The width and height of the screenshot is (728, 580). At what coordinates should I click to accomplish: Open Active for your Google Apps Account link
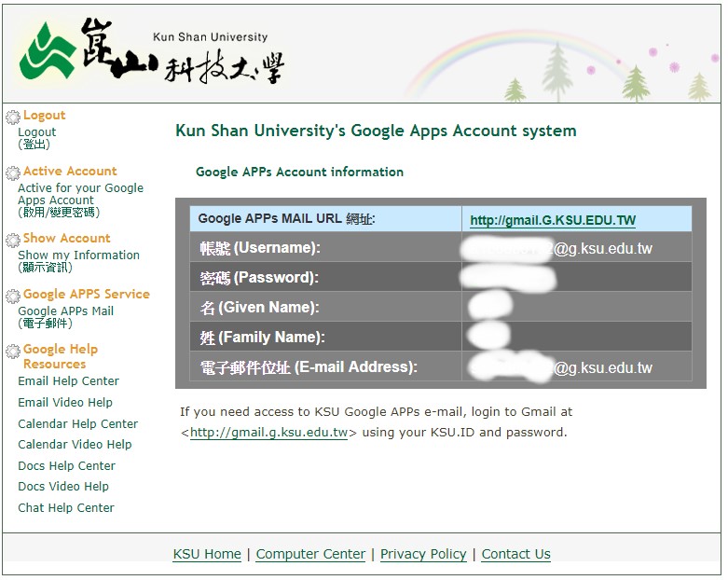coord(80,200)
